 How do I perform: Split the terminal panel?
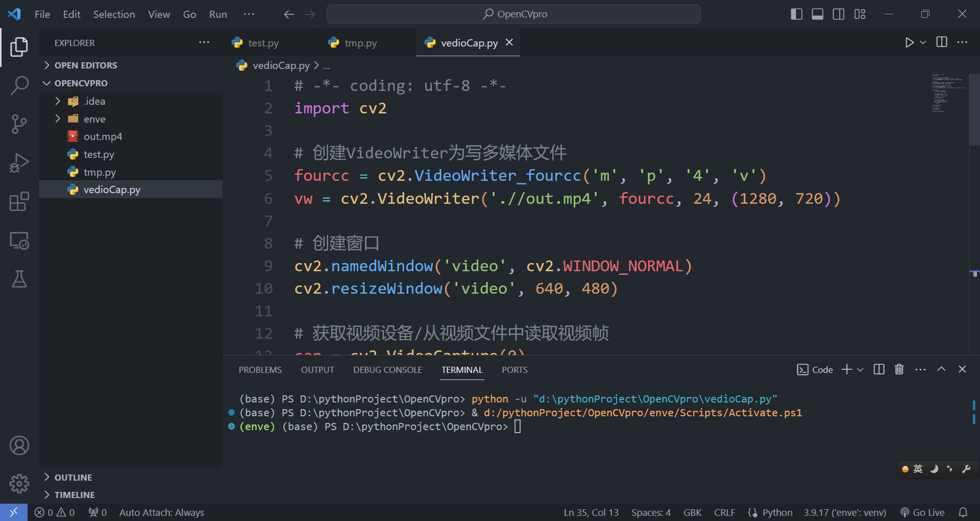(879, 369)
